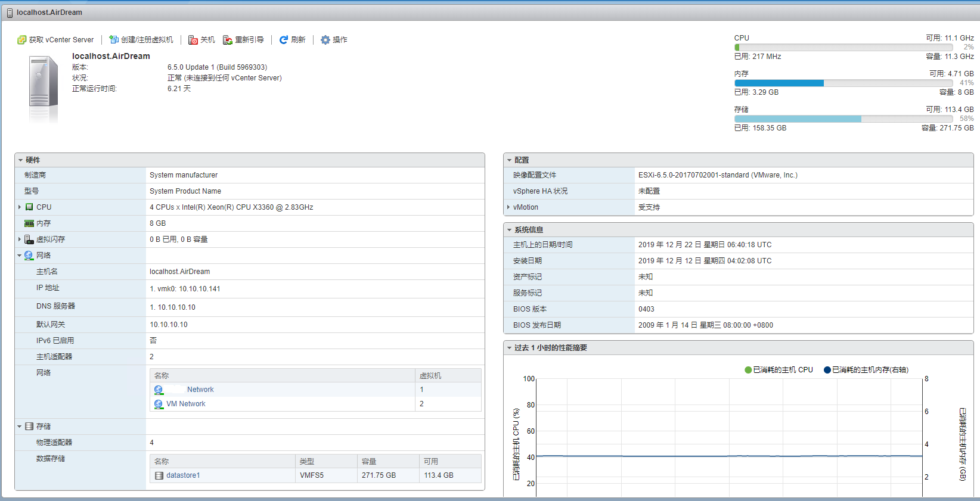Collapse the 系统信息 panel
This screenshot has height=501, width=980.
point(509,230)
